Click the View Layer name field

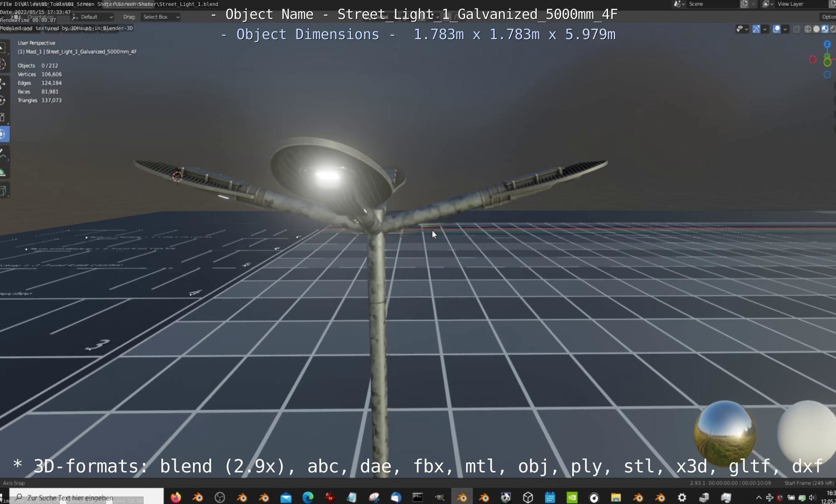(801, 4)
